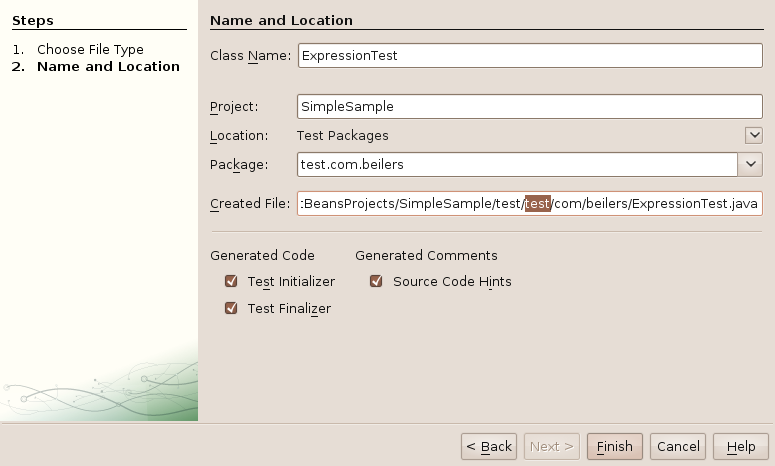Viewport: 775px width, 466px height.
Task: Click the disabled Next button
Action: pos(552,446)
